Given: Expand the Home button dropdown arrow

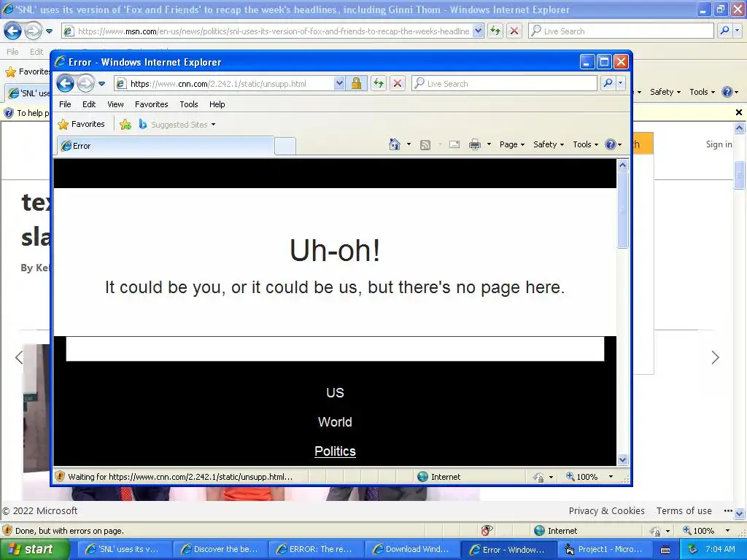Looking at the screenshot, I should click(x=409, y=144).
